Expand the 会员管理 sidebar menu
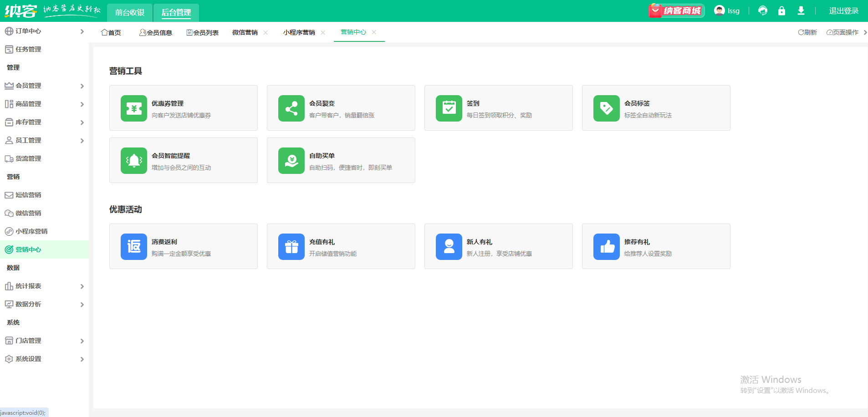 point(44,86)
